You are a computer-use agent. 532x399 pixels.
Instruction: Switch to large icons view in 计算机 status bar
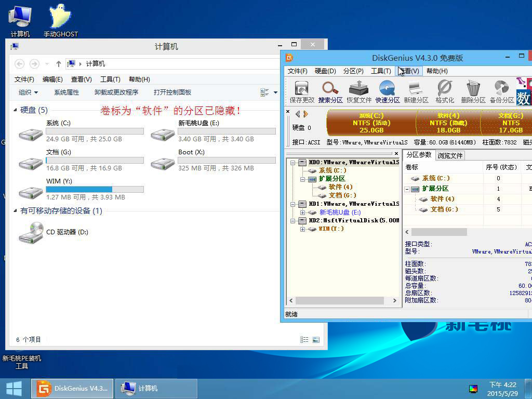click(x=316, y=340)
